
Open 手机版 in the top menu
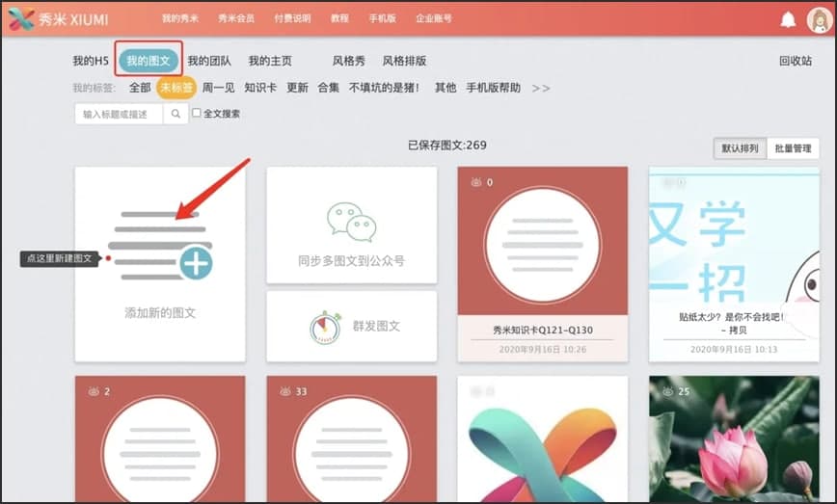point(382,18)
